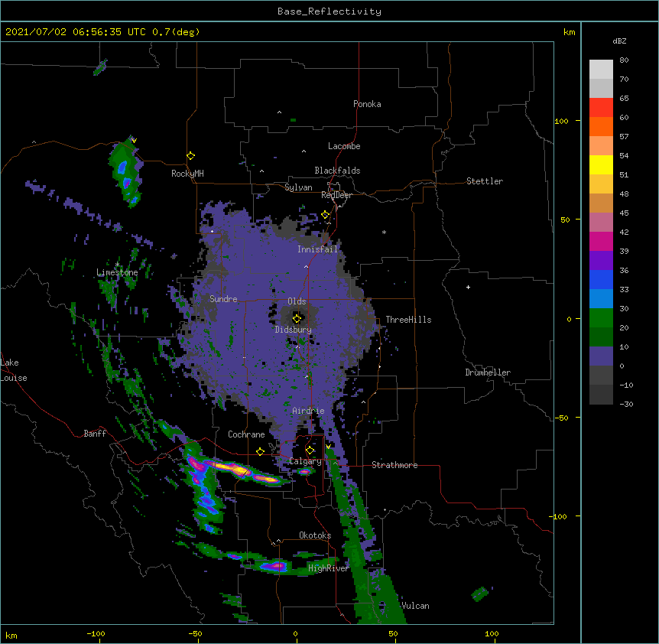Click the Airdrie city label
The width and height of the screenshot is (659, 644).
[308, 411]
